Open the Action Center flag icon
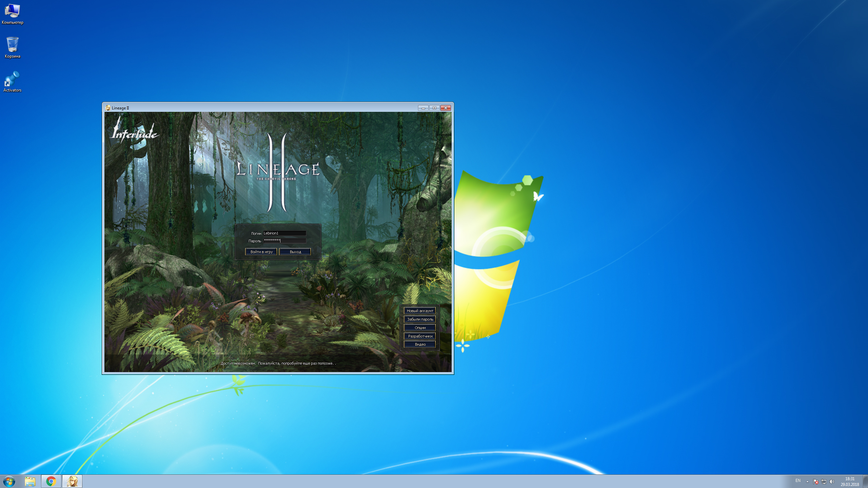Viewport: 868px width, 488px height. tap(816, 482)
